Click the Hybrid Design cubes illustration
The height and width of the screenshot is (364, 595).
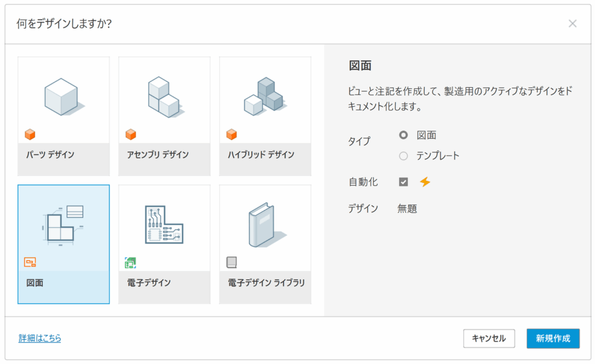click(263, 96)
